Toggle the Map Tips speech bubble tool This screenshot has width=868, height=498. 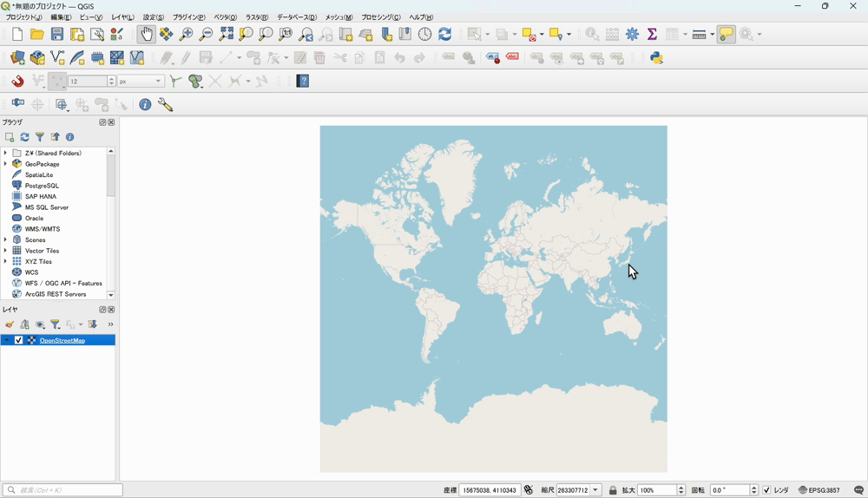click(726, 35)
